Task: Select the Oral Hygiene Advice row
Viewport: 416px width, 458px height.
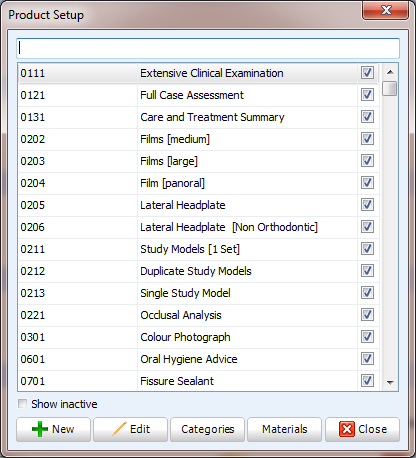Action: [198, 359]
